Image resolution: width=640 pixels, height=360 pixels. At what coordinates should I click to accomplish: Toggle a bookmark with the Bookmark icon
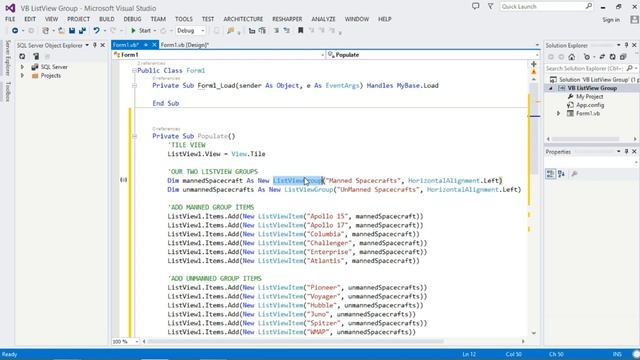[300, 31]
